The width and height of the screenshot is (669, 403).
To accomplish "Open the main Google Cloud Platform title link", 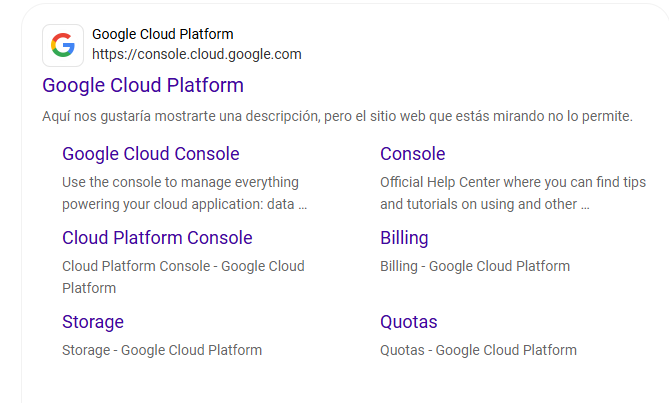I will click(143, 85).
